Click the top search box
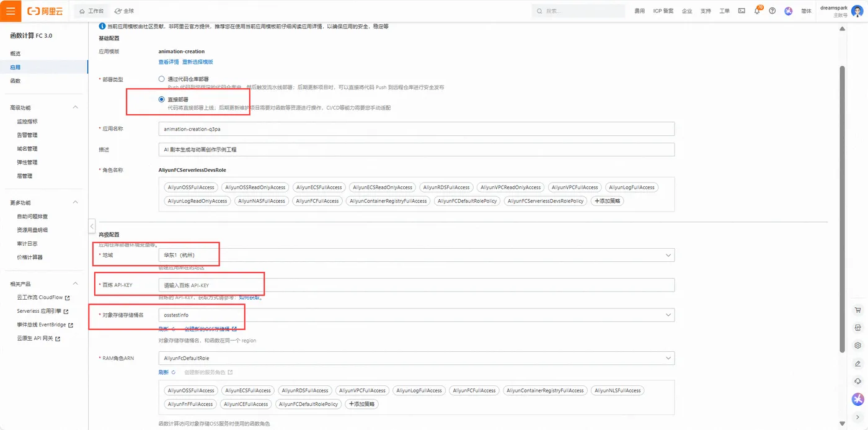Viewport: 868px width, 430px height. pyautogui.click(x=578, y=11)
